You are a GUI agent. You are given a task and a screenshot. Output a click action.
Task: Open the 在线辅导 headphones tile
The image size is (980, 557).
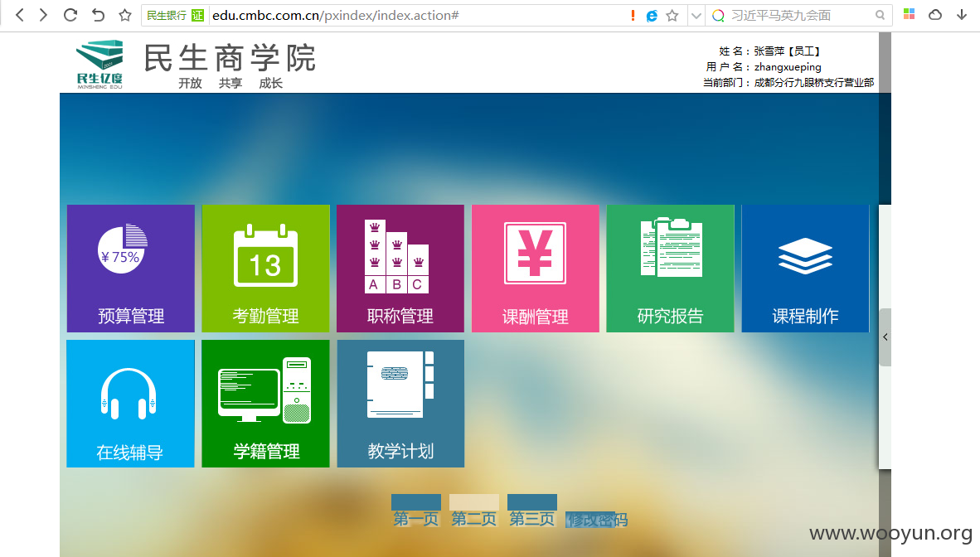[x=131, y=404]
